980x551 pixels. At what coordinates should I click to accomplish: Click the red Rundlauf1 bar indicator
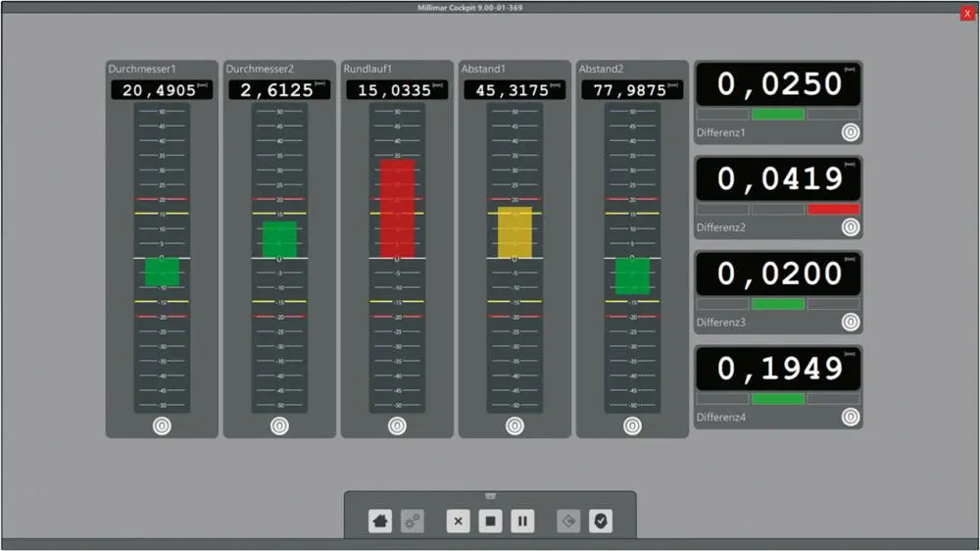tap(397, 208)
